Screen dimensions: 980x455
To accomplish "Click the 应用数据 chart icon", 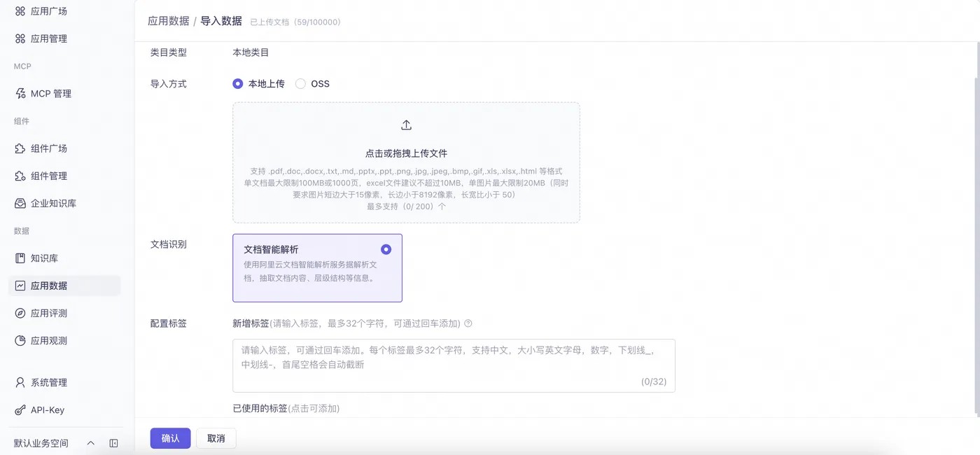I will pyautogui.click(x=20, y=286).
